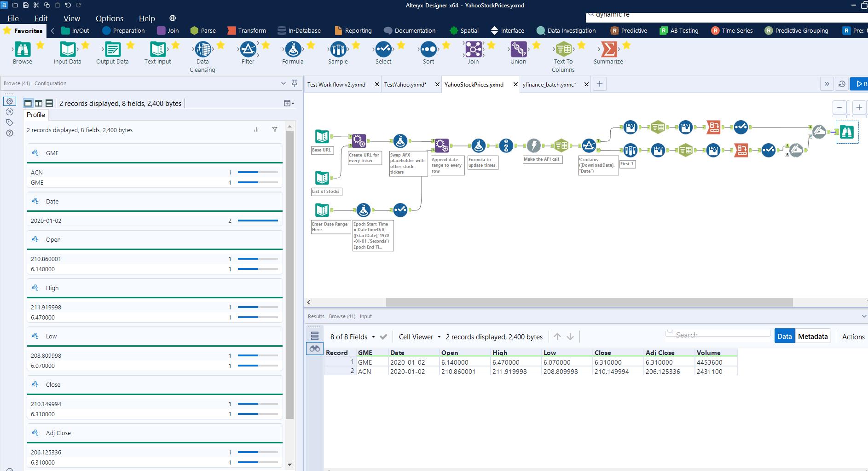Switch to the TestYahoo.yxmd tab

[405, 85]
